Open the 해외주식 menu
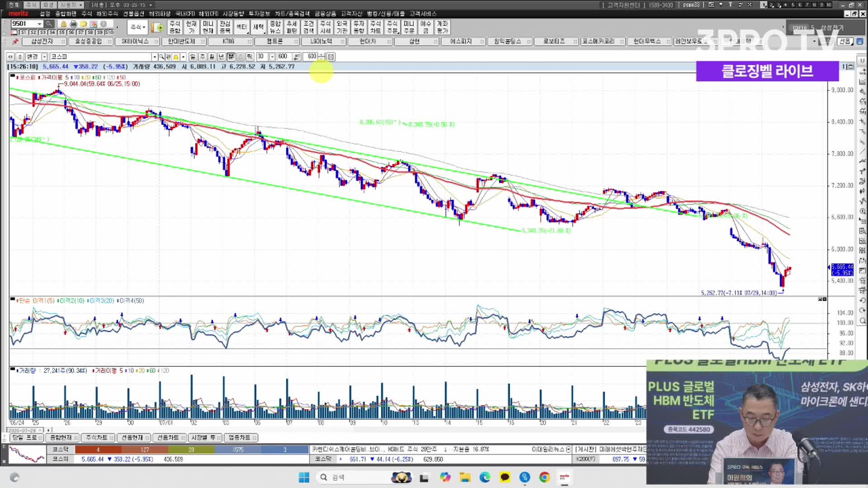Screen dimensions: 868x488 click(107, 14)
